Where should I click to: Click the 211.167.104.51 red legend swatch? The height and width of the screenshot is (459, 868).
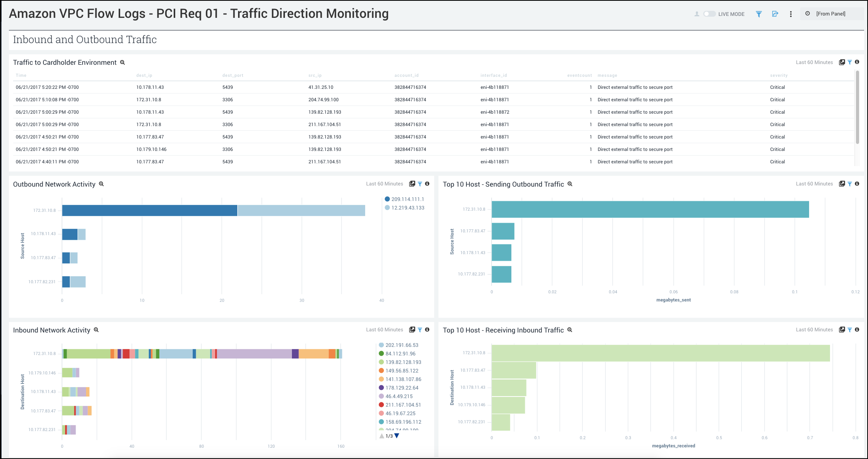click(381, 405)
